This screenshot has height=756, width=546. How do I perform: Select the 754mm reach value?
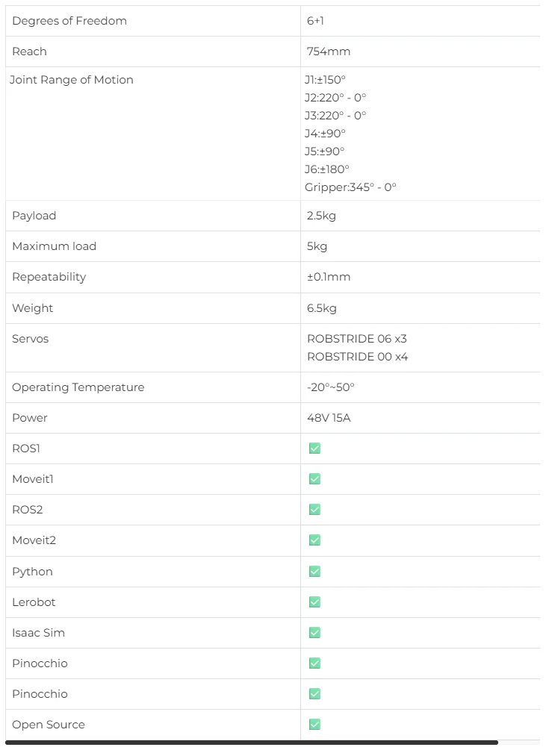pos(329,51)
